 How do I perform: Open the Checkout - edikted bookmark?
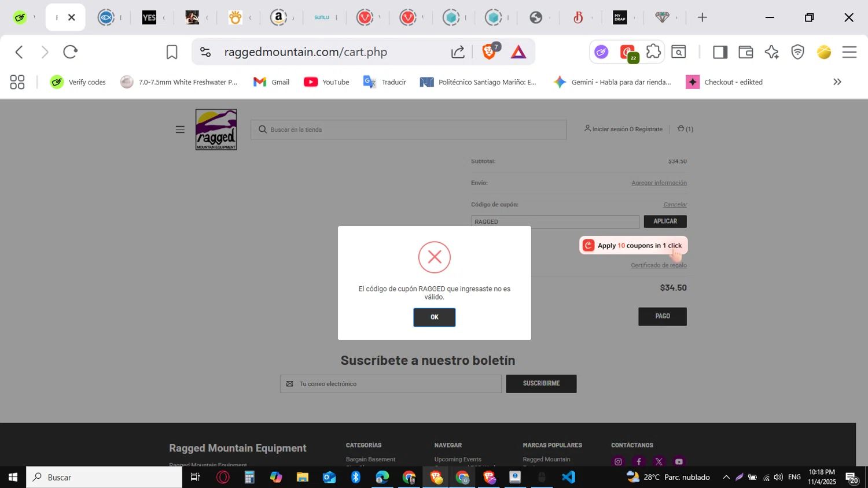[724, 82]
